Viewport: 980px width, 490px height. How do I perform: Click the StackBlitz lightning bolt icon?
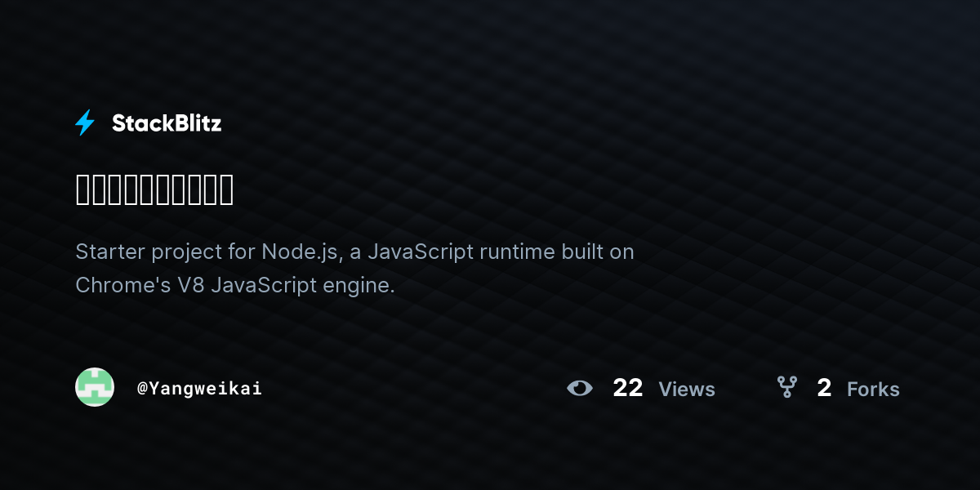click(x=85, y=123)
